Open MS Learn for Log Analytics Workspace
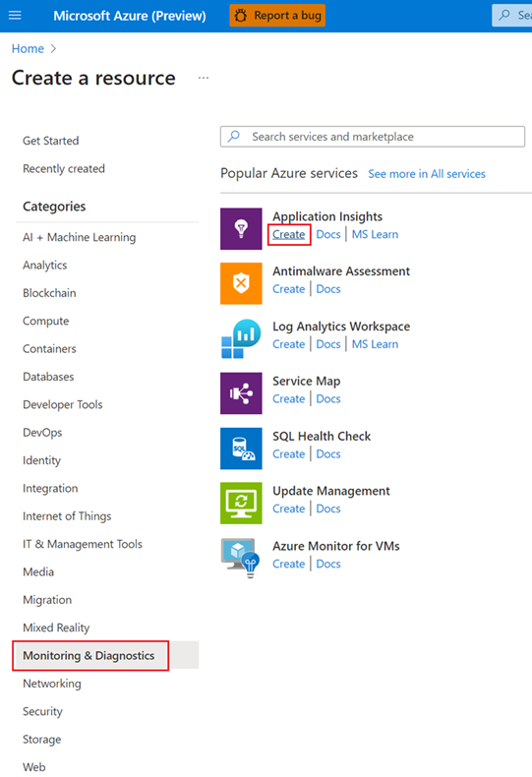 click(375, 344)
